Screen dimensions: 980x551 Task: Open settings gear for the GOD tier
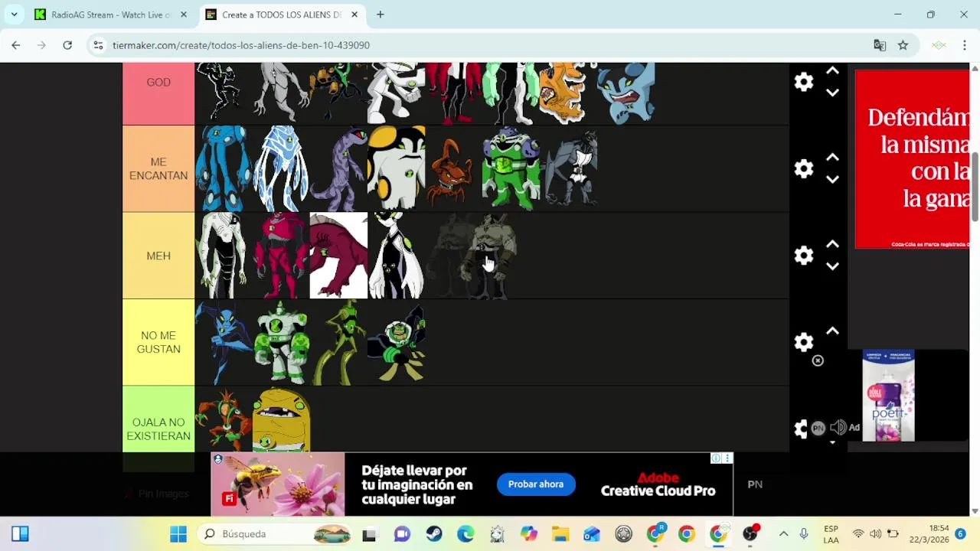tap(803, 82)
